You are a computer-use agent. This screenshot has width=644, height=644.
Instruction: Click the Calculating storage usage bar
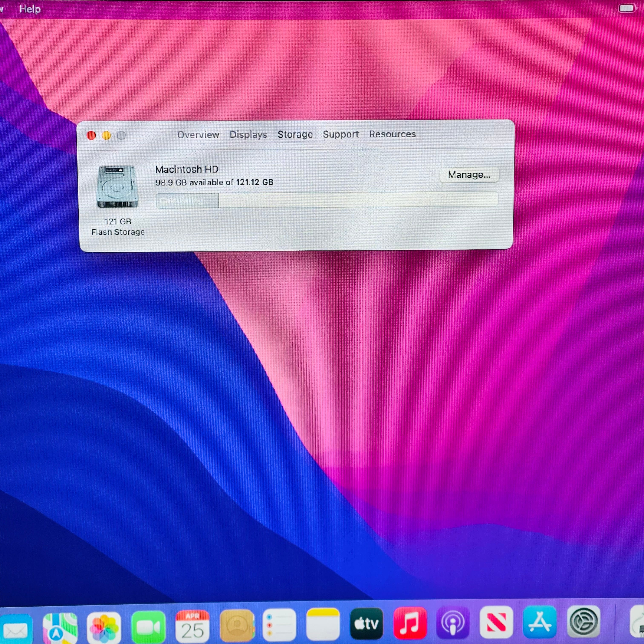pos(327,200)
